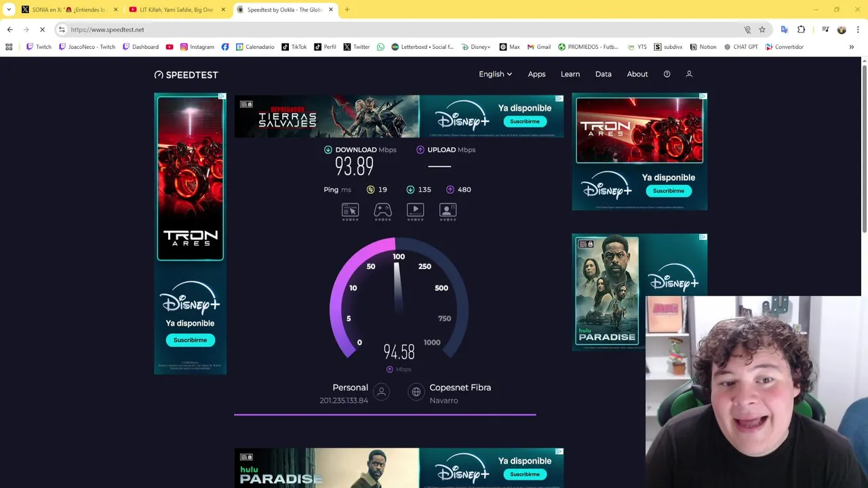Open the browser extensions puzzle icon
Viewport: 868px width, 488px height.
tap(802, 30)
